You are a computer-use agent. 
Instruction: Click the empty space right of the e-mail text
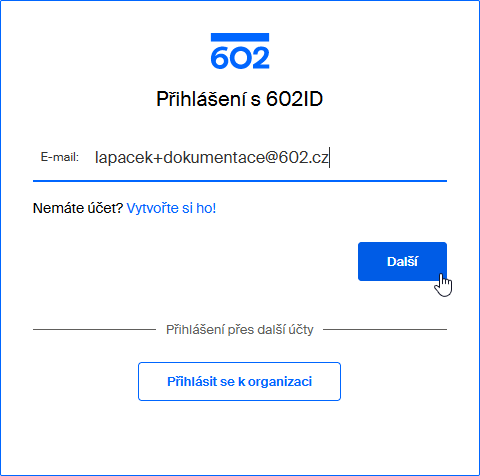(x=388, y=157)
